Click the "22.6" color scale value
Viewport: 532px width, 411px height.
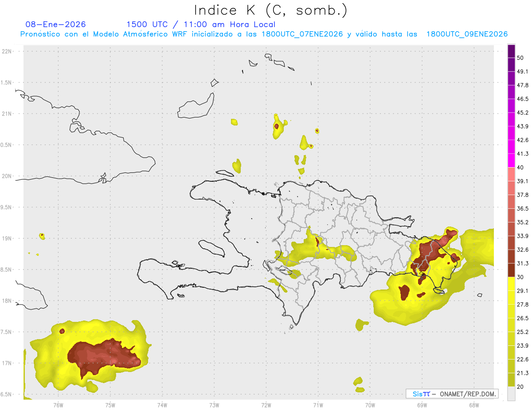(x=523, y=359)
